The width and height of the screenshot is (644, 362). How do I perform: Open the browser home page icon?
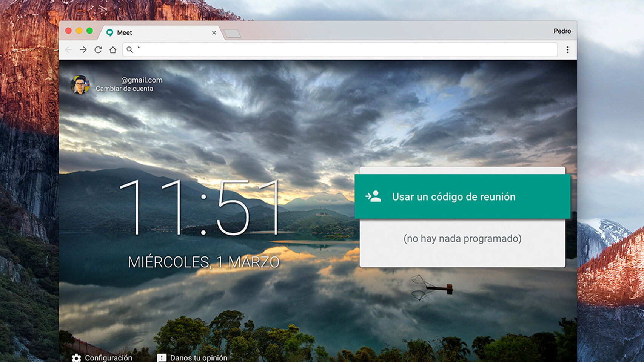pyautogui.click(x=113, y=50)
